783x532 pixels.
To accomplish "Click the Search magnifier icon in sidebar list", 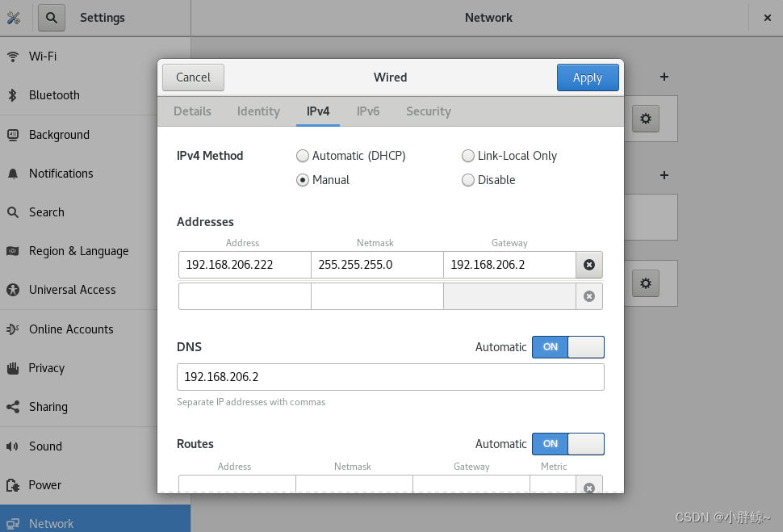I will tap(13, 212).
